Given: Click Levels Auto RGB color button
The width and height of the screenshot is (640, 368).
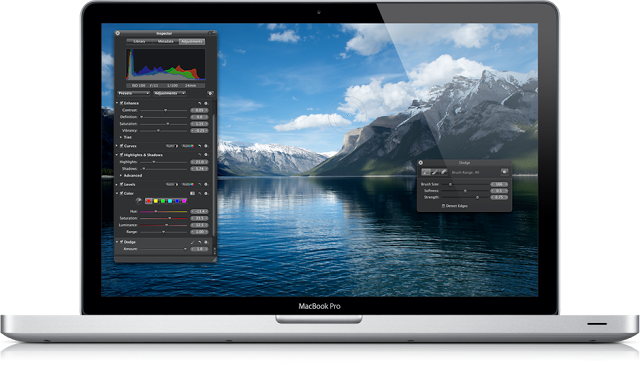Looking at the screenshot, I should (x=187, y=184).
